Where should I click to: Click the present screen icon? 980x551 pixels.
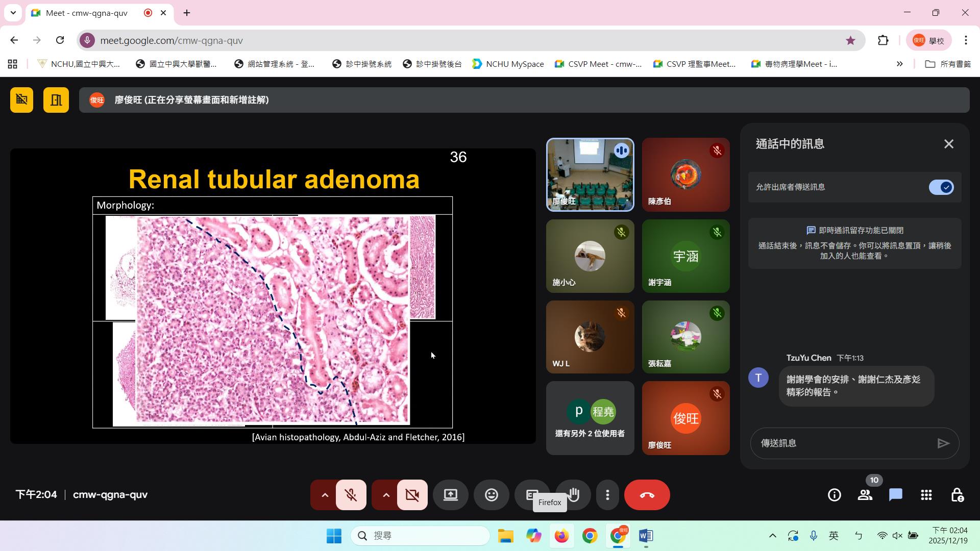450,495
